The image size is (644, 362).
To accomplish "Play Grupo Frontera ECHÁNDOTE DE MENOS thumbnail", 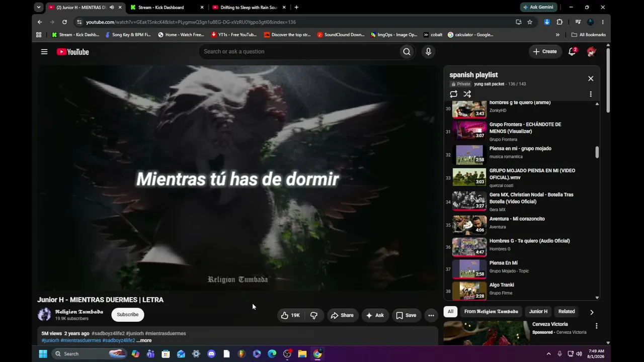I will [469, 131].
